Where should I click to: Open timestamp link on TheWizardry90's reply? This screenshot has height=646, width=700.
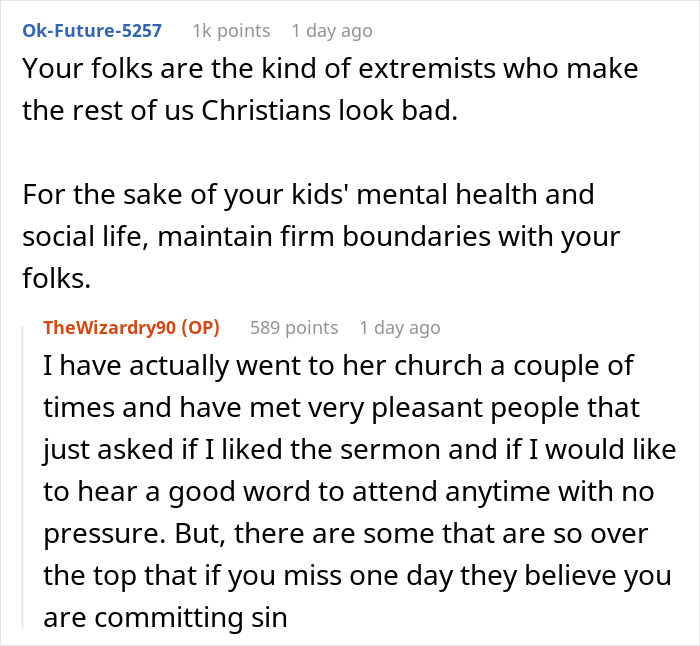pos(399,327)
